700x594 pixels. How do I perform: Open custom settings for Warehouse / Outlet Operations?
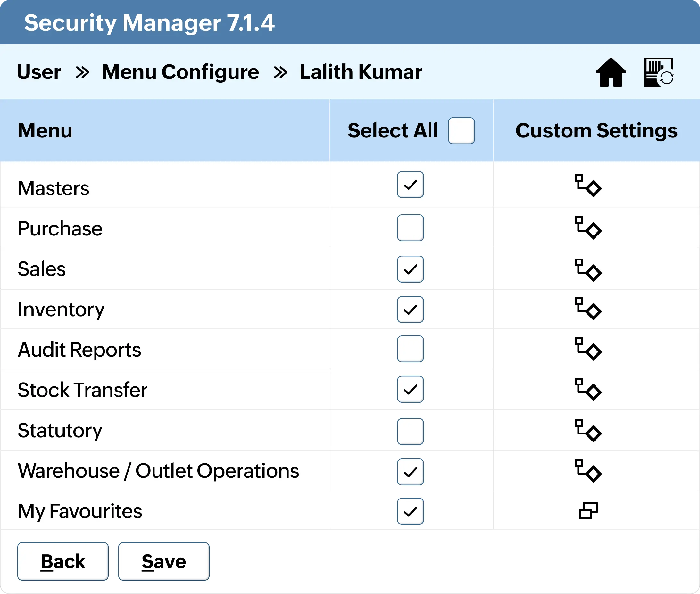pos(589,471)
